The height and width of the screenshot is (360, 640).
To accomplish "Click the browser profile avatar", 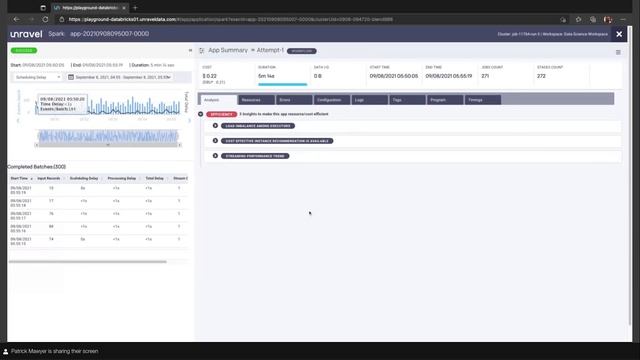I will point(608,19).
